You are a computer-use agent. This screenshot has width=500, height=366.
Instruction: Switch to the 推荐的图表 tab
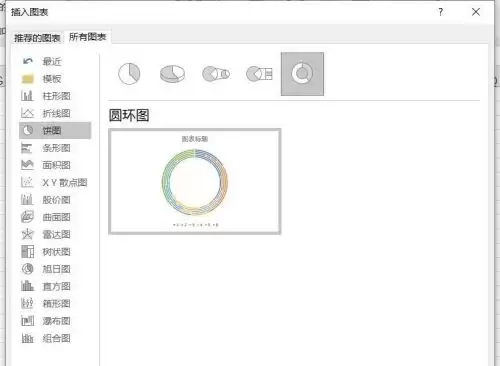tap(37, 38)
